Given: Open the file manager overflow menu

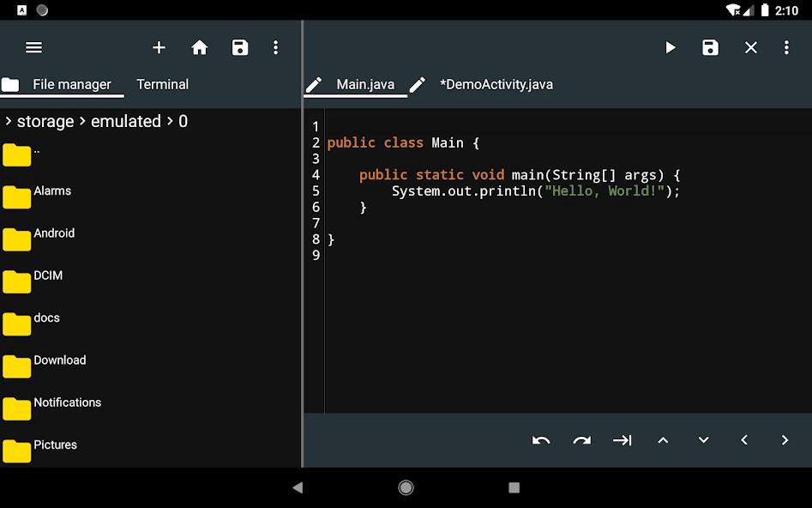Looking at the screenshot, I should (275, 47).
